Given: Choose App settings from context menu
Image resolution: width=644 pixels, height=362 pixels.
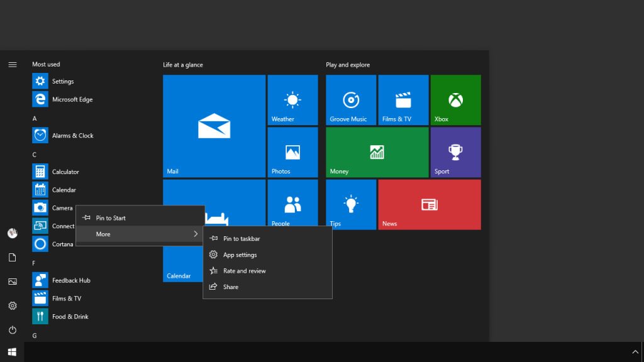Looking at the screenshot, I should 240,255.
